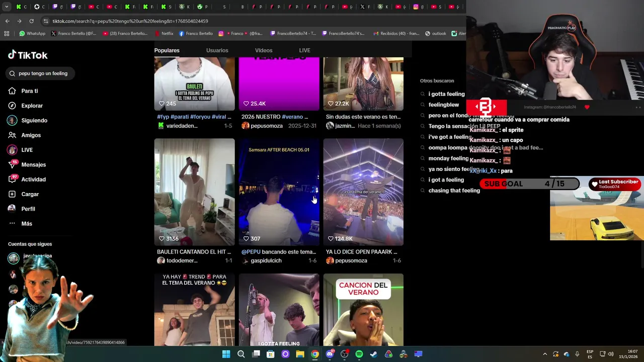Open the I GOTTA FEELING studio video
This screenshot has height=362, width=644.
point(279,310)
